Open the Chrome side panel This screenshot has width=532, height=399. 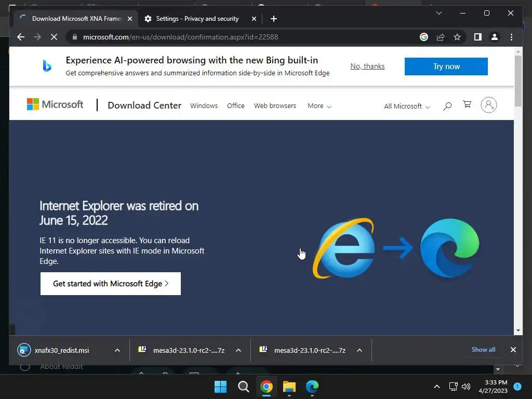pos(478,37)
